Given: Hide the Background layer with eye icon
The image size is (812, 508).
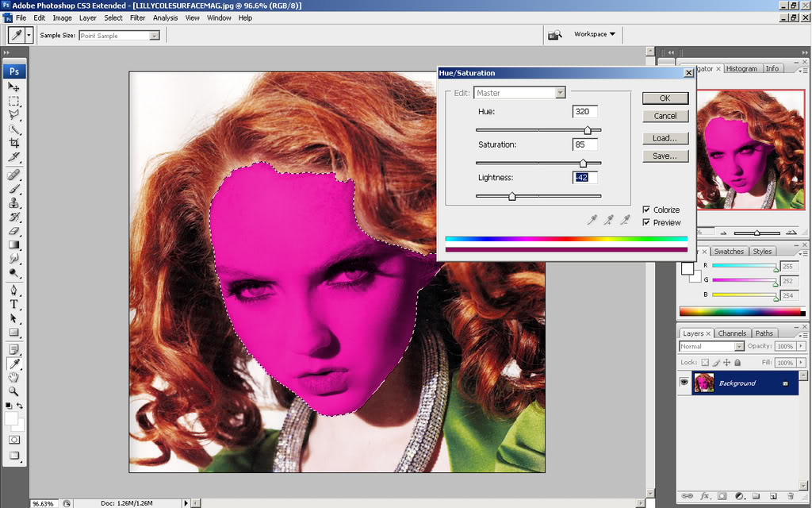Looking at the screenshot, I should [684, 383].
